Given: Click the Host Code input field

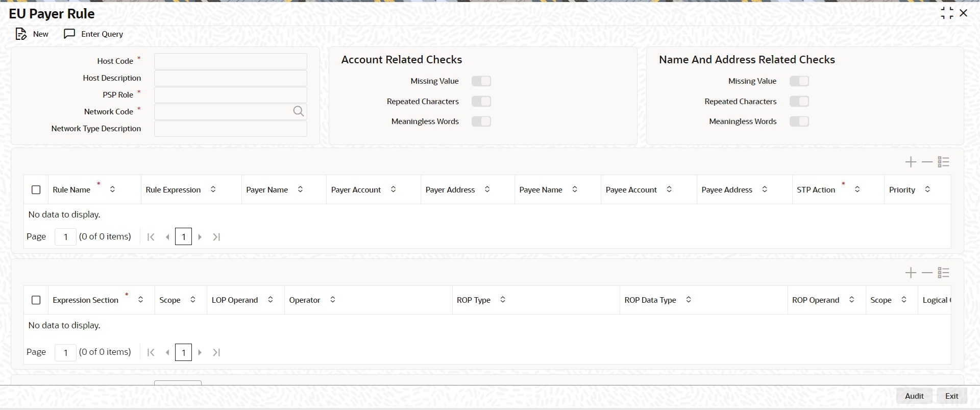Looking at the screenshot, I should point(231,61).
